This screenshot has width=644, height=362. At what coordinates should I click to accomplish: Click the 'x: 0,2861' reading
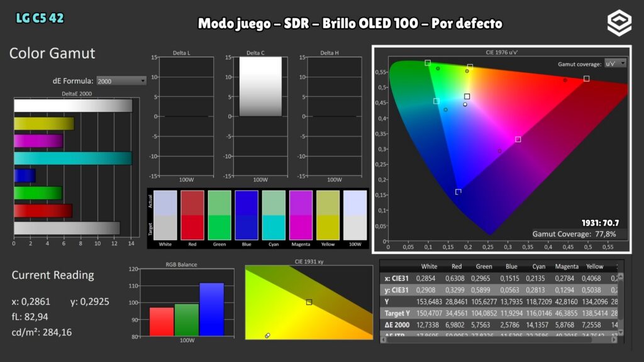click(x=31, y=302)
